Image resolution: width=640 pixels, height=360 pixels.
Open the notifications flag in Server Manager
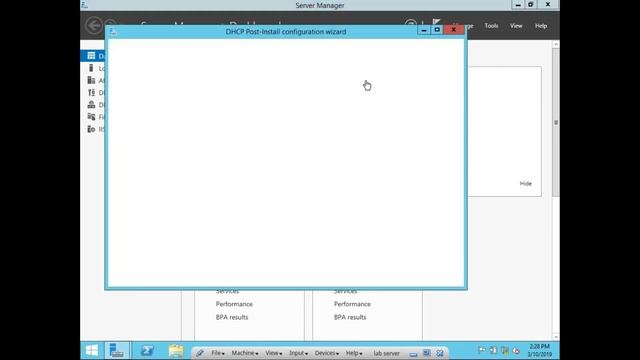click(437, 22)
